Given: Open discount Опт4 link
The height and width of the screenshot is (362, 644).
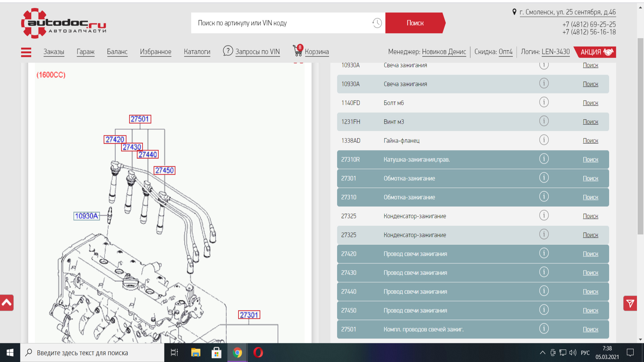Looking at the screenshot, I should (x=505, y=52).
